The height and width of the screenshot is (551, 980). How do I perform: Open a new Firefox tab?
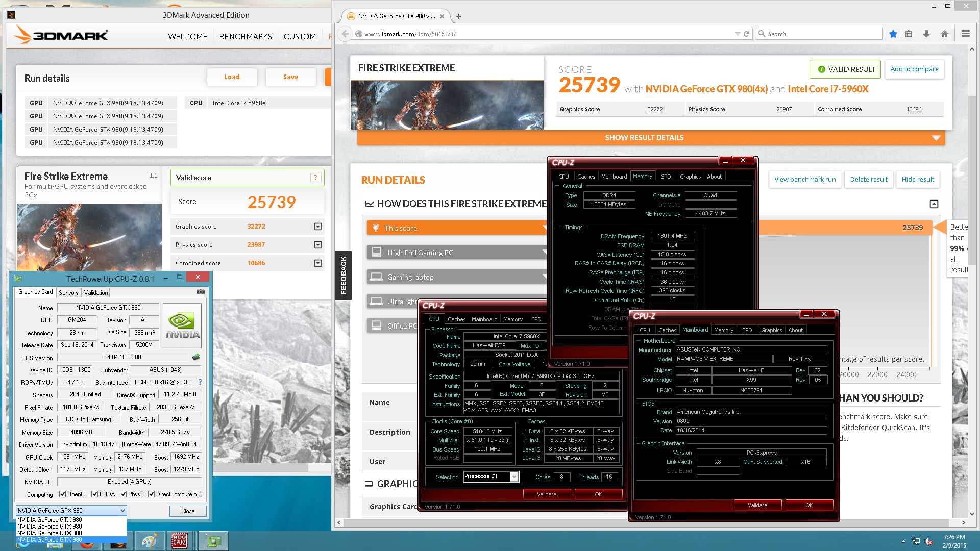pos(458,16)
